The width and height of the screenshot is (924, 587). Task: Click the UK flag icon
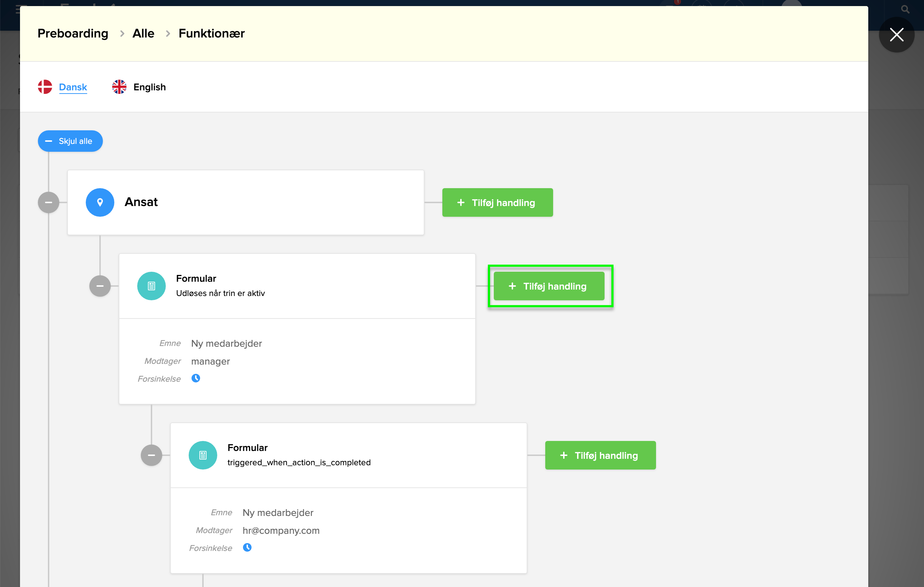tap(119, 87)
